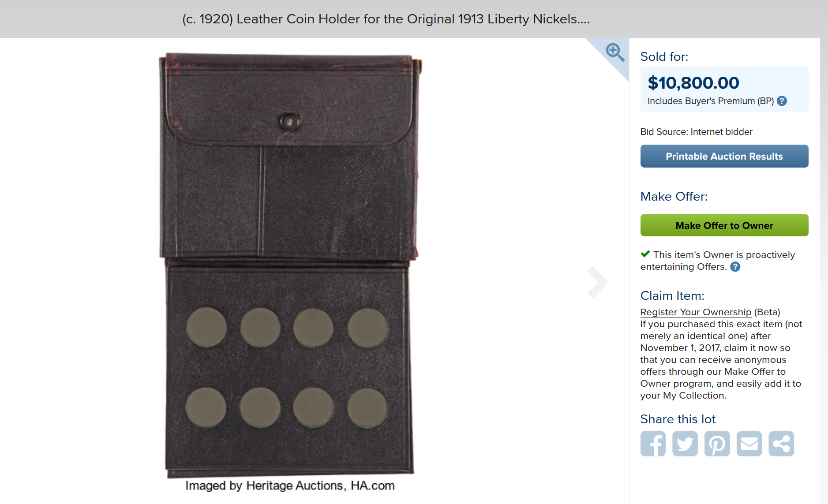828x504 pixels.
Task: Click the Share this lot heading
Action: tap(678, 419)
